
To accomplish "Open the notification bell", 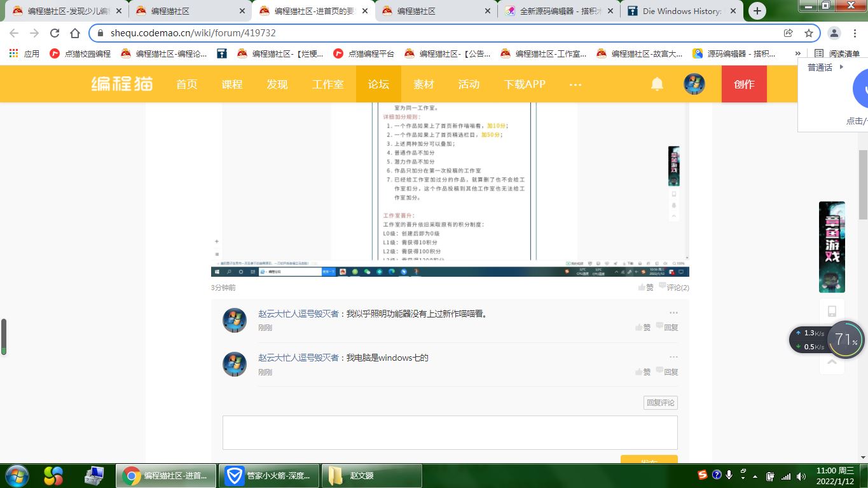I will point(657,84).
